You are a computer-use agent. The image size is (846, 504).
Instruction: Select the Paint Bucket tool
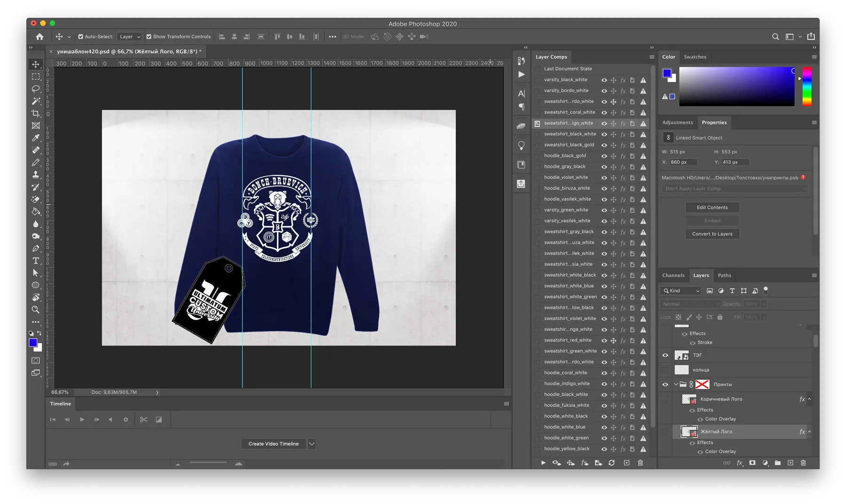[36, 211]
